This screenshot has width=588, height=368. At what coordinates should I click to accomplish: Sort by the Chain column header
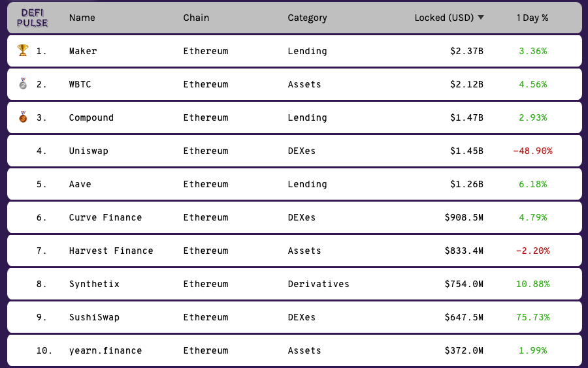(196, 18)
